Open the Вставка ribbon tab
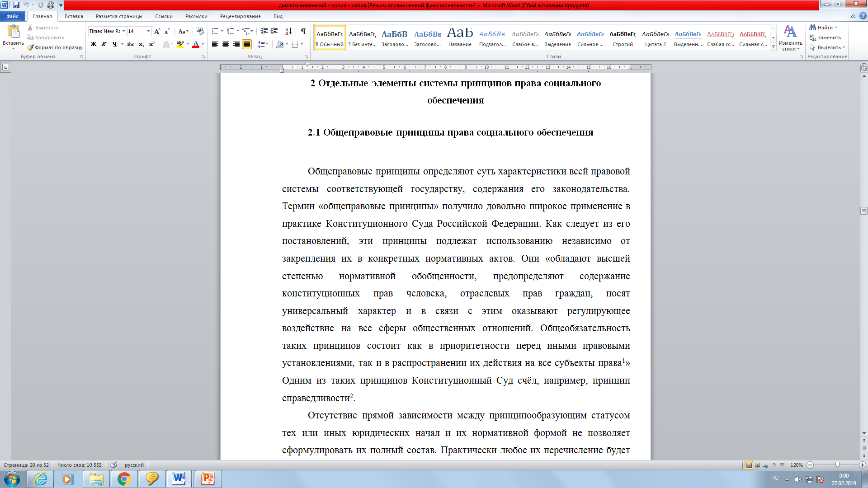The height and width of the screenshot is (488, 868). pyautogui.click(x=74, y=16)
